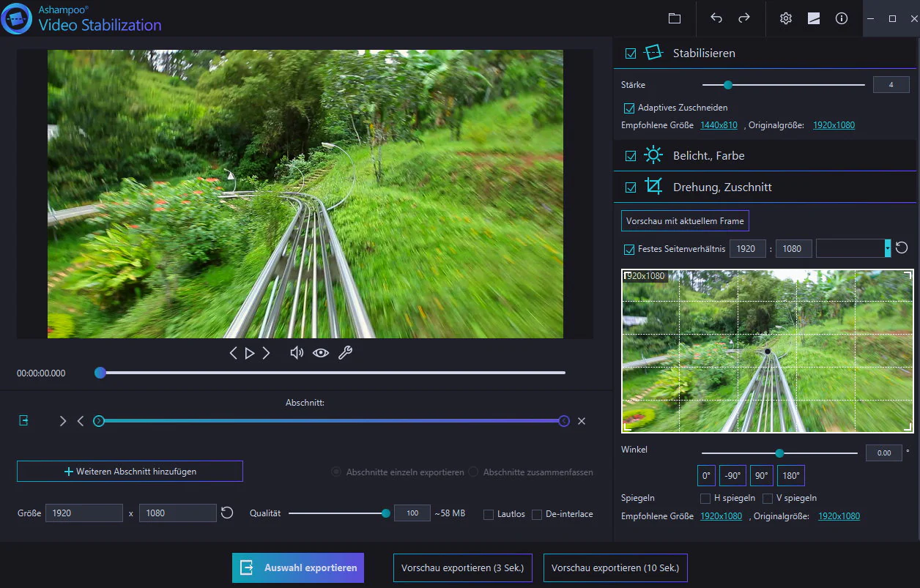Click the Winkel value field 0.00
This screenshot has height=588, width=920.
tap(884, 453)
